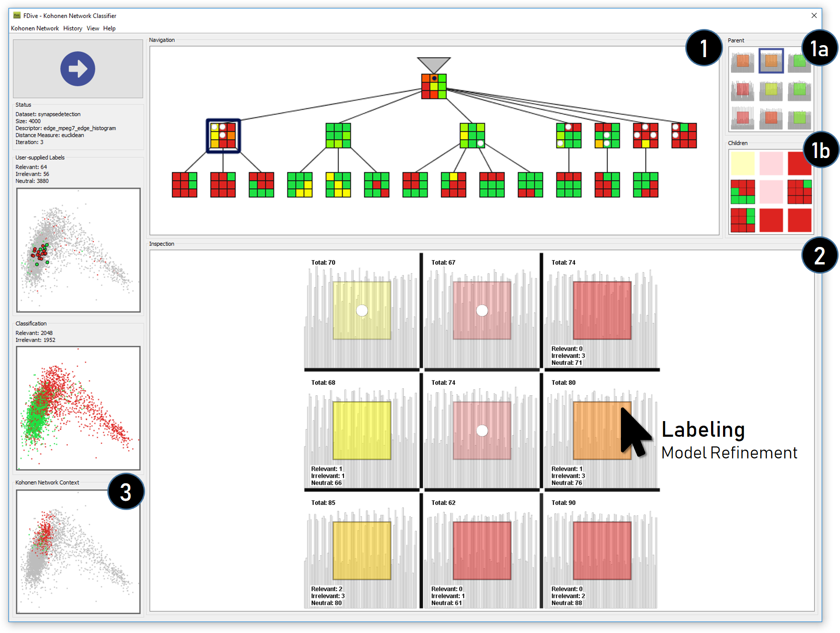This screenshot has height=633, width=840.
Task: Select the rightmost childless node in tree's middle row
Action: coord(684,135)
